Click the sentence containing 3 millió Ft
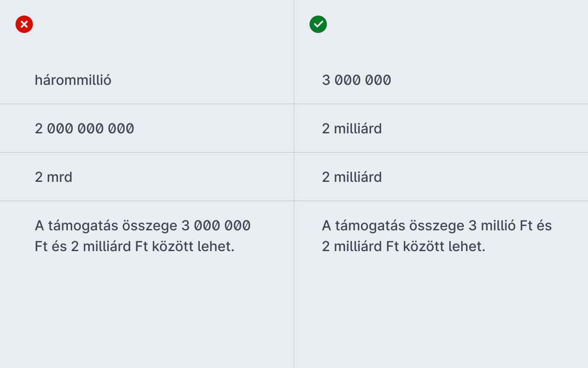This screenshot has width=588, height=368. point(437,236)
